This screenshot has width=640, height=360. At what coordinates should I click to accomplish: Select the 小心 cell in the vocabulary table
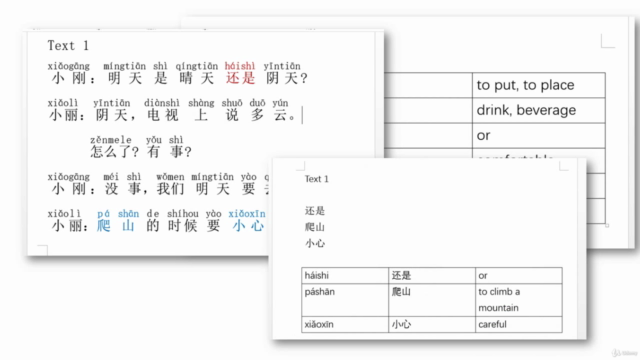click(x=432, y=324)
